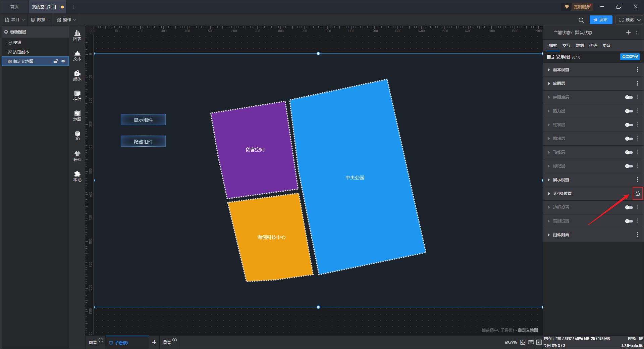Viewport: 644px width, 349px height.
Task: Open the 预览 dropdown arrow
Action: point(639,20)
